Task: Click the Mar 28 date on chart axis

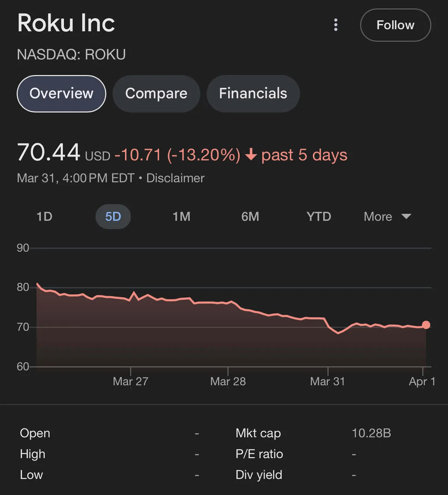Action: click(x=228, y=381)
